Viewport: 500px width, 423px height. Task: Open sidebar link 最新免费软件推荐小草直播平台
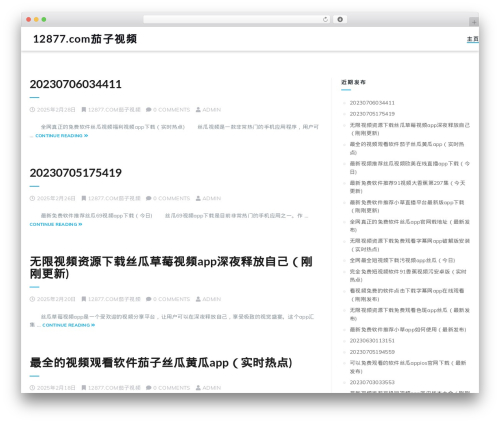pyautogui.click(x=407, y=206)
